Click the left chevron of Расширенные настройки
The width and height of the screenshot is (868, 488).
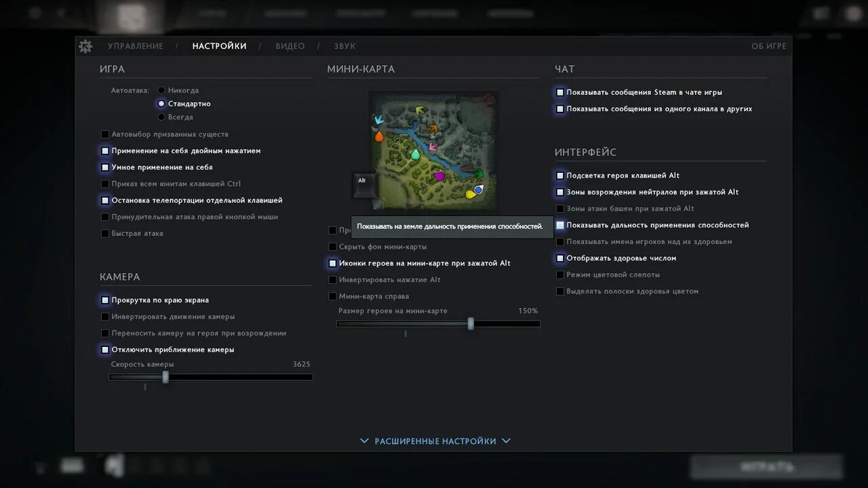tap(364, 441)
